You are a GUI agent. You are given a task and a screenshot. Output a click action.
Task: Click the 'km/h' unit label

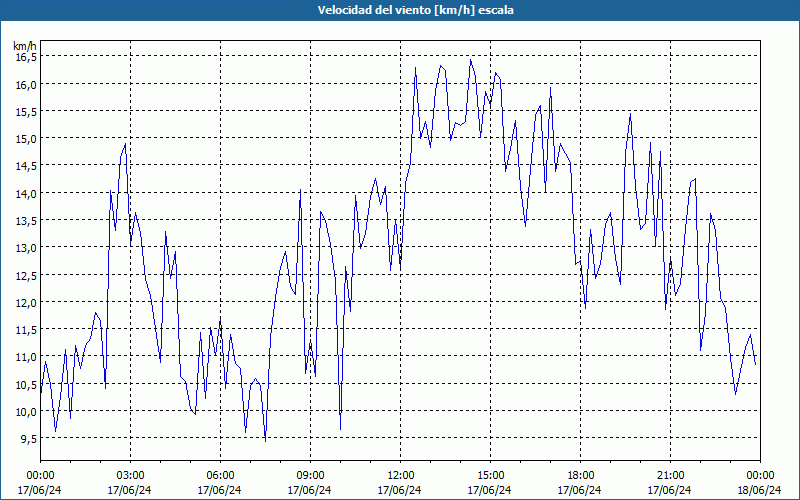point(24,46)
